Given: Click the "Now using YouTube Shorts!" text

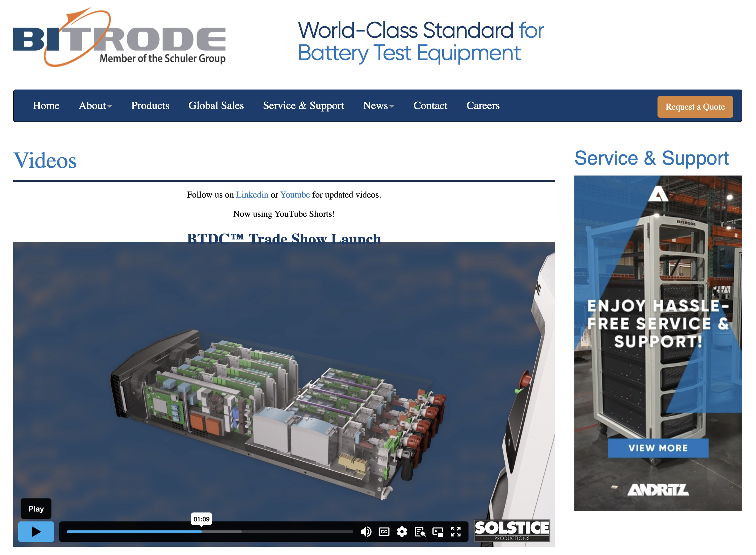Looking at the screenshot, I should 284,214.
